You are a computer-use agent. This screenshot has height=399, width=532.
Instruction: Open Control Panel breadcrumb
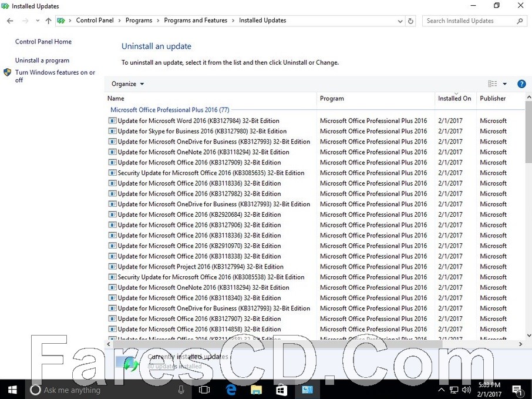tap(95, 21)
